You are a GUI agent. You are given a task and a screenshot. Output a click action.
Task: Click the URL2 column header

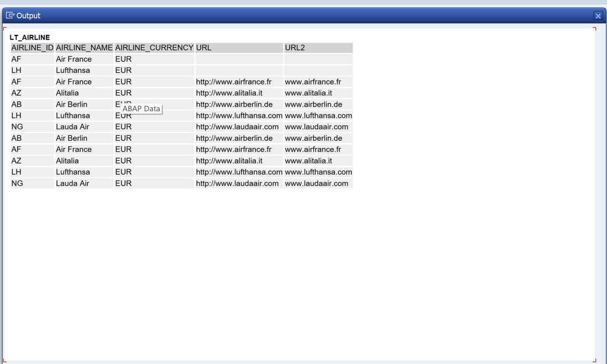(x=318, y=48)
